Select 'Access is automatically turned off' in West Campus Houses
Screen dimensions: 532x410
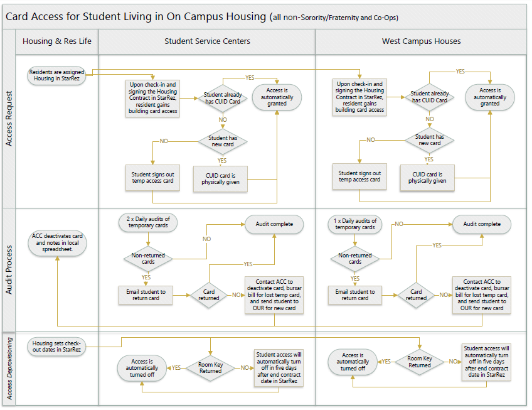[353, 362]
